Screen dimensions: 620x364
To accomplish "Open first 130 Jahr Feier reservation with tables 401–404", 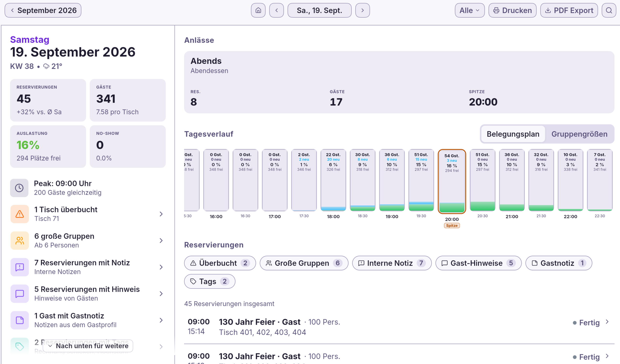I will (399, 327).
